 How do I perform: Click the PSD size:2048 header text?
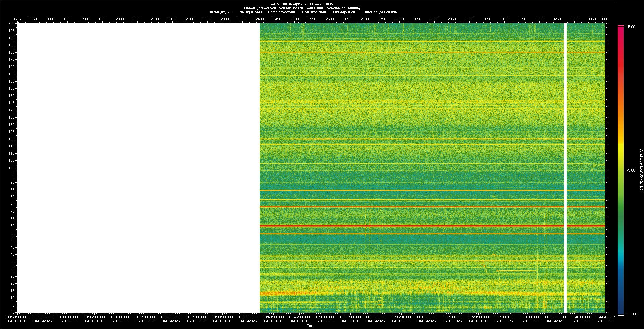[314, 12]
